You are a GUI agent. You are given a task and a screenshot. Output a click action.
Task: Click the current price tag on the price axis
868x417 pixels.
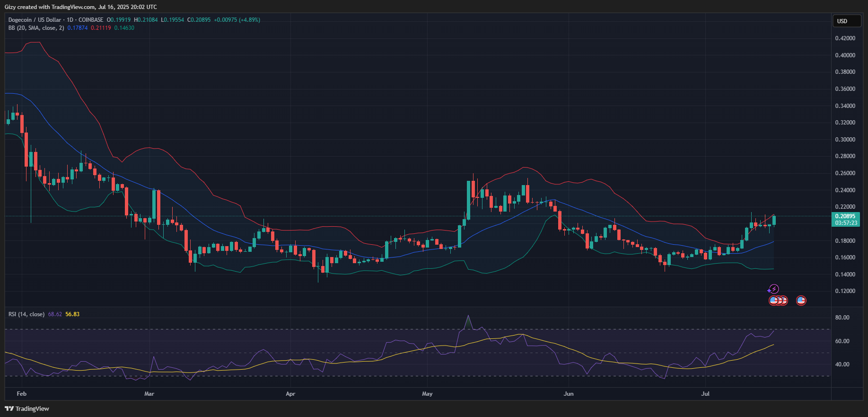tap(846, 216)
